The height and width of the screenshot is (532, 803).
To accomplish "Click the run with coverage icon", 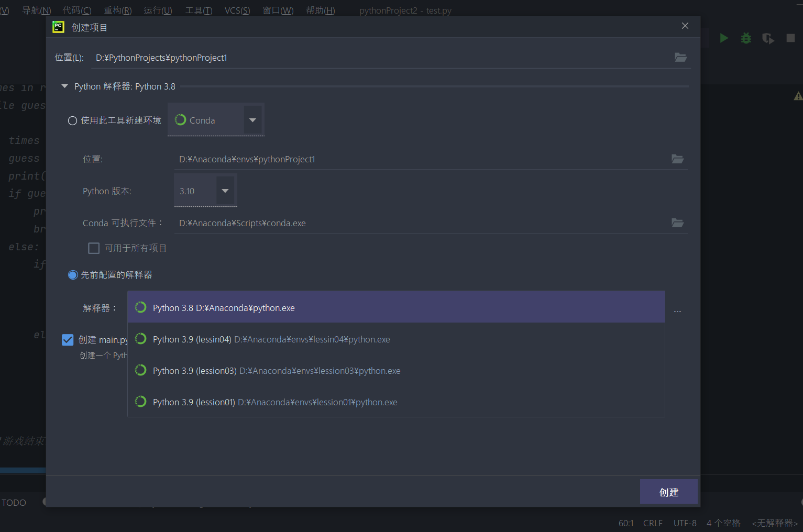I will point(768,38).
